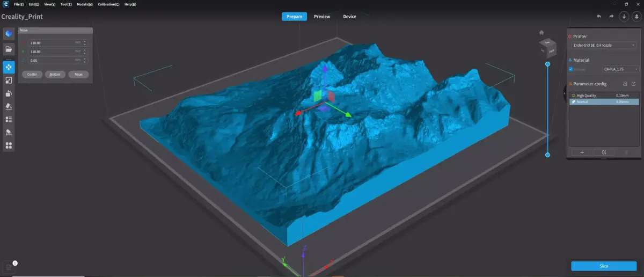Open the Edit menu
The width and height of the screenshot is (644, 277).
coord(34,4)
